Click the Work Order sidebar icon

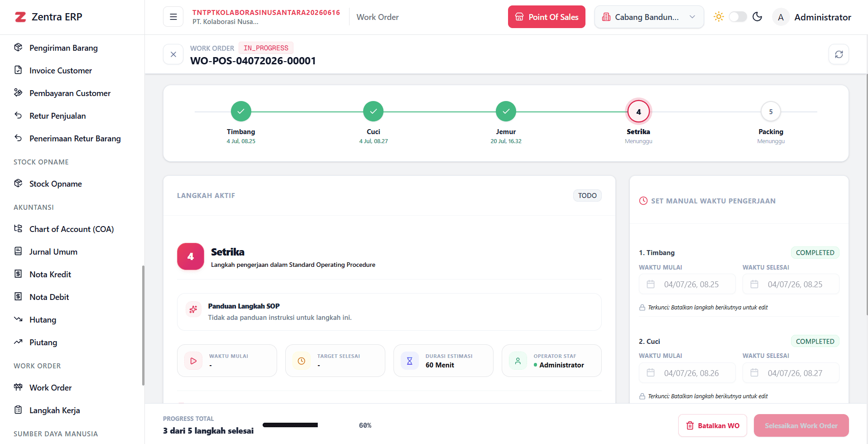pos(18,387)
